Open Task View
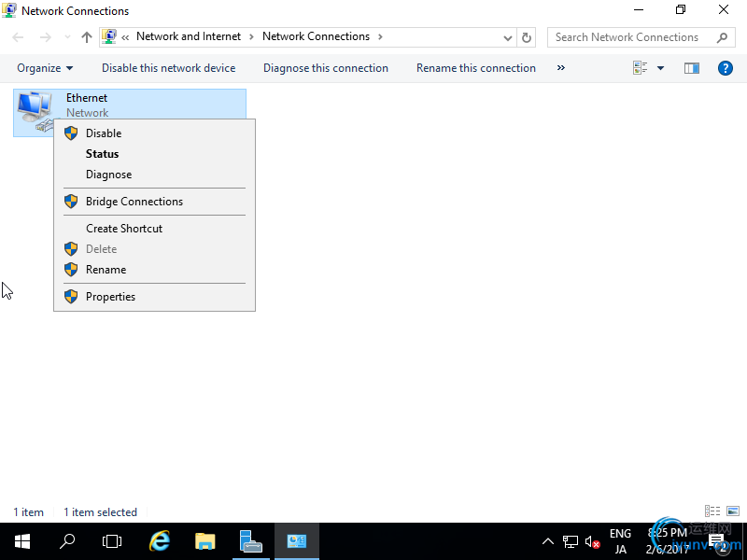The image size is (747, 560). (112, 541)
